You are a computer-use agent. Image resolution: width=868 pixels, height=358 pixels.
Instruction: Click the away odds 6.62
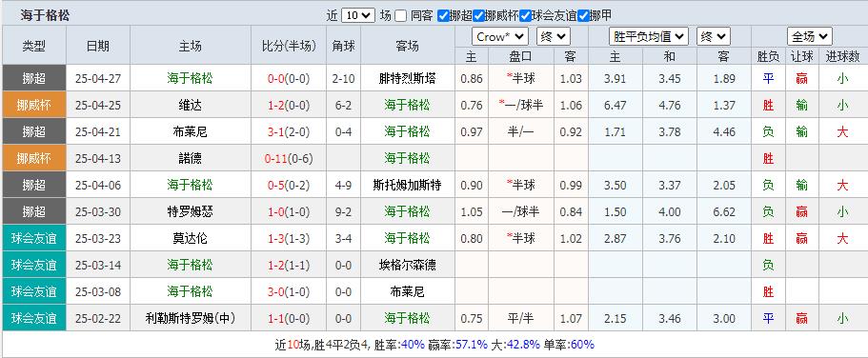click(724, 211)
